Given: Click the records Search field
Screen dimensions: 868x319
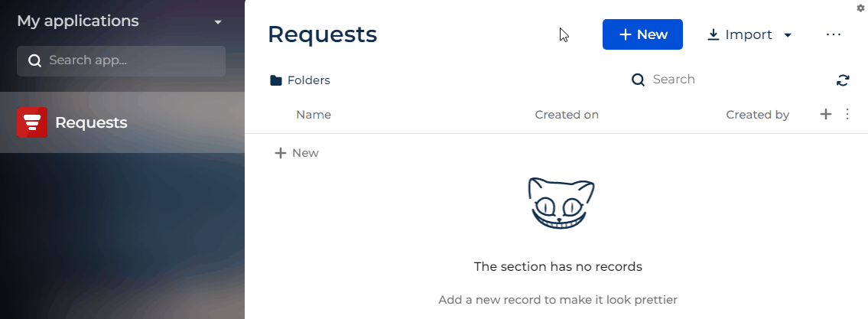Looking at the screenshot, I should [725, 80].
